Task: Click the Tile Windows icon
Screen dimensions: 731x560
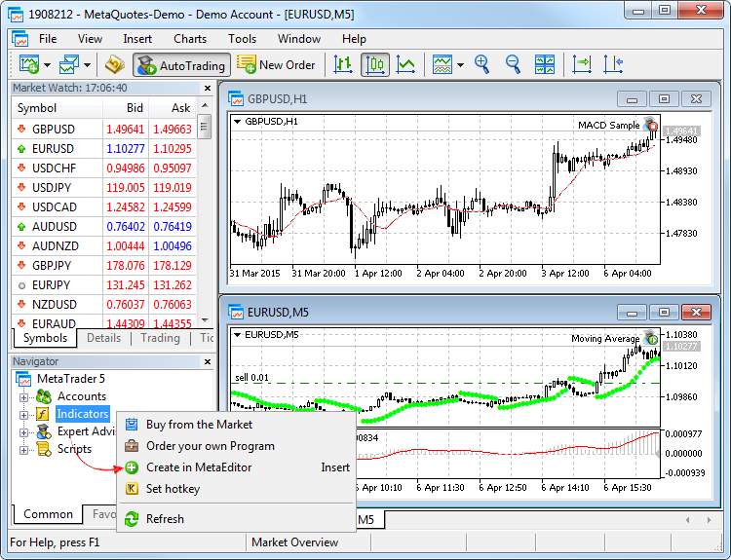Action: [x=545, y=64]
